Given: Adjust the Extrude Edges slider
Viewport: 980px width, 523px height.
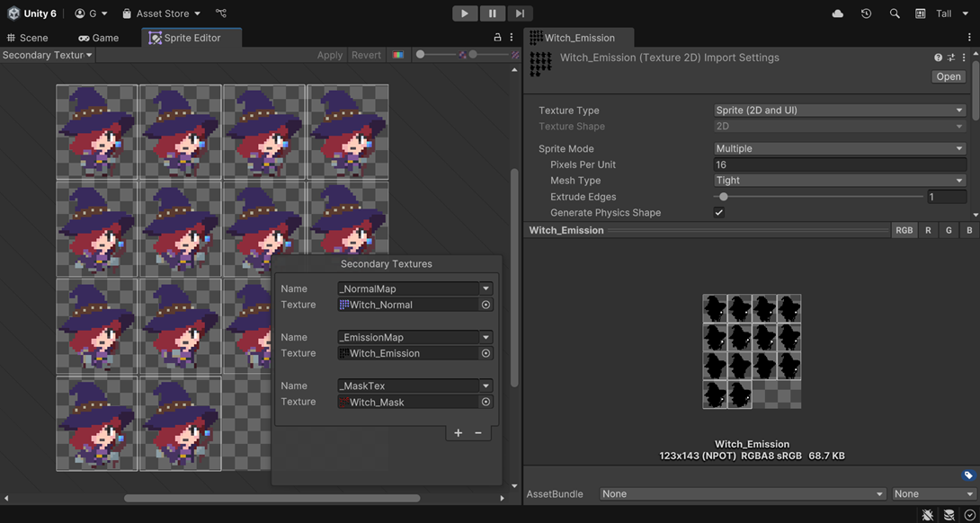Looking at the screenshot, I should pyautogui.click(x=819, y=197).
